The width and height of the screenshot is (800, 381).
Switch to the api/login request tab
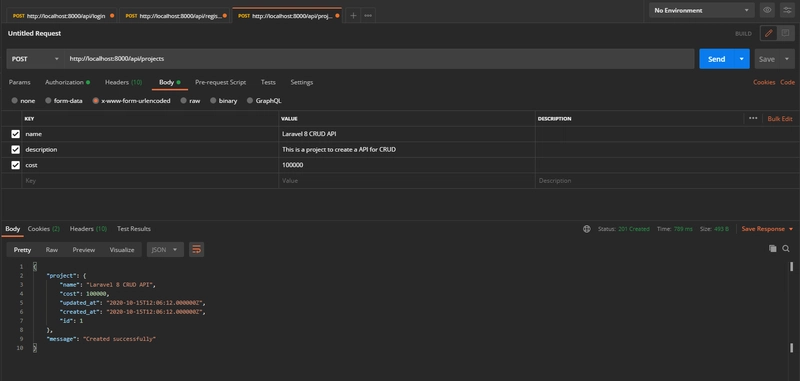(62, 16)
